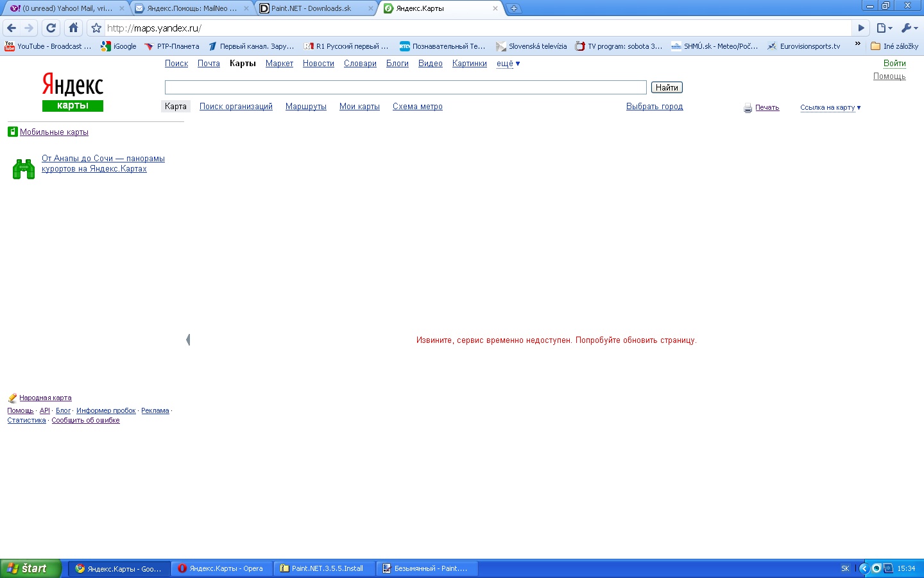Collapse the left sidebar with the arrow handle
The image size is (924, 578).
click(188, 340)
